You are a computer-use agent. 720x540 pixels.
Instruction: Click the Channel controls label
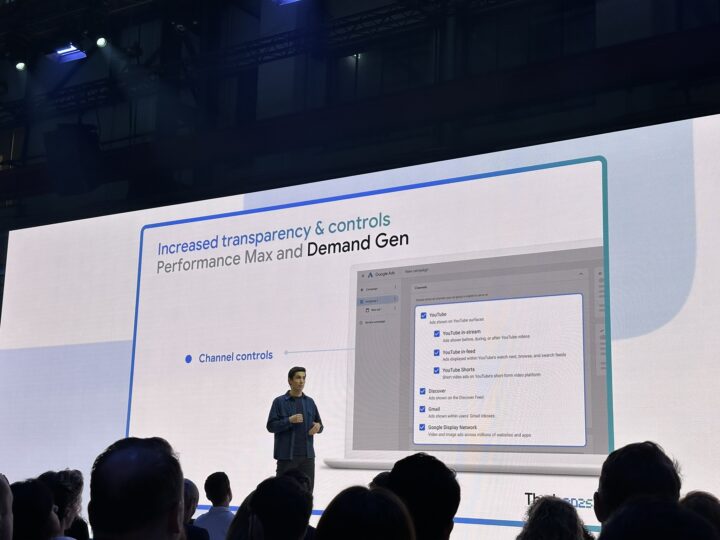tap(236, 357)
